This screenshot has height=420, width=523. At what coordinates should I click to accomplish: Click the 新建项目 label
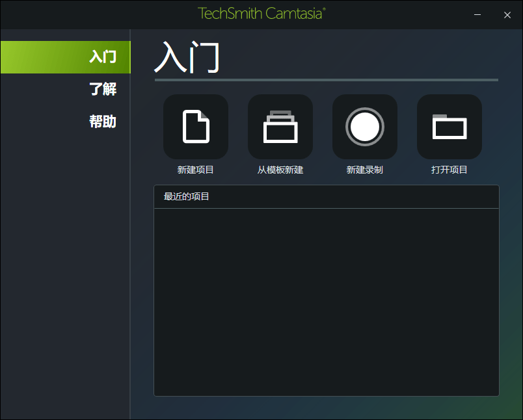coord(196,169)
